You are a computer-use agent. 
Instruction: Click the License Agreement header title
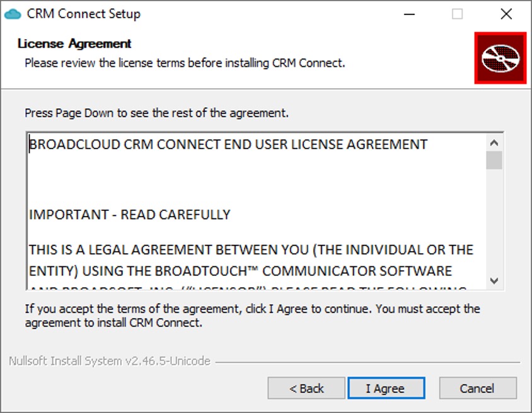tap(74, 43)
